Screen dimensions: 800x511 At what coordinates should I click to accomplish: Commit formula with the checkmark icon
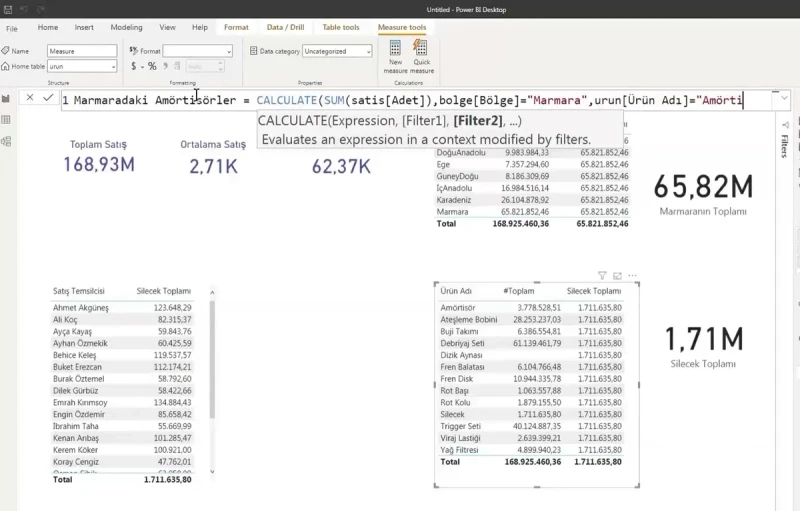pos(48,97)
